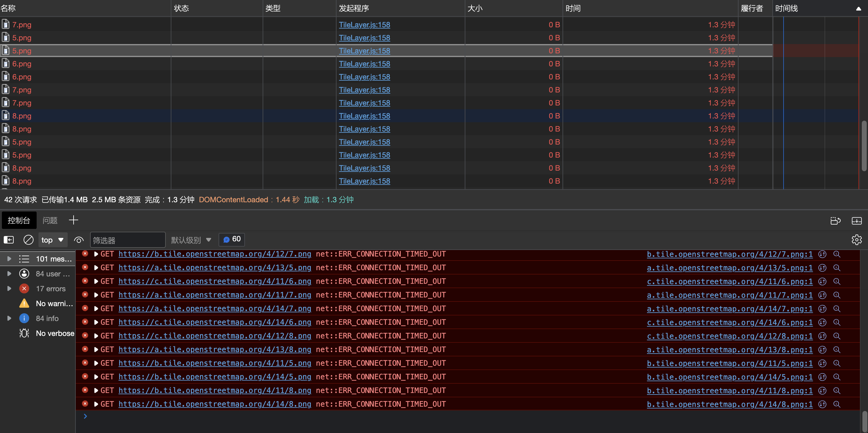The width and height of the screenshot is (868, 433).
Task: Open the top context dropdown
Action: pos(52,240)
